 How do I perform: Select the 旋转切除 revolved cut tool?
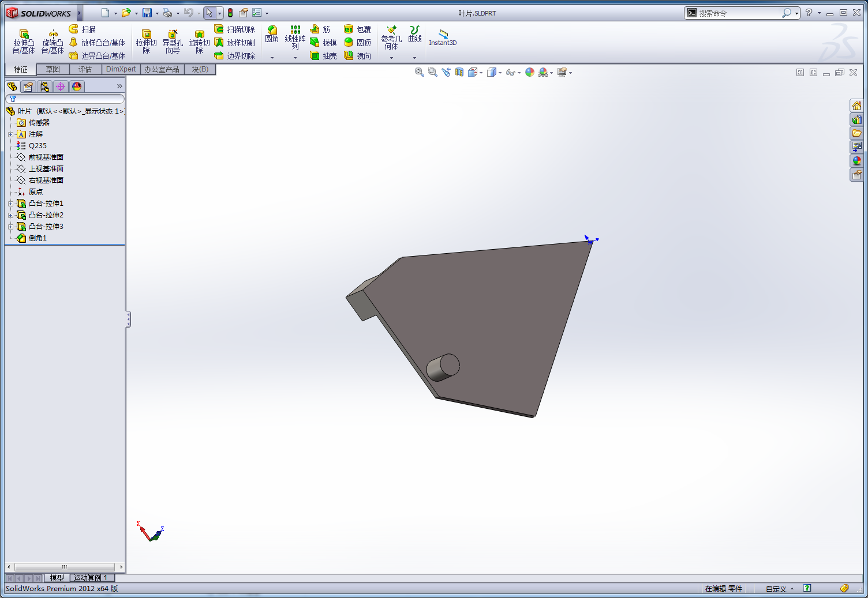point(200,42)
